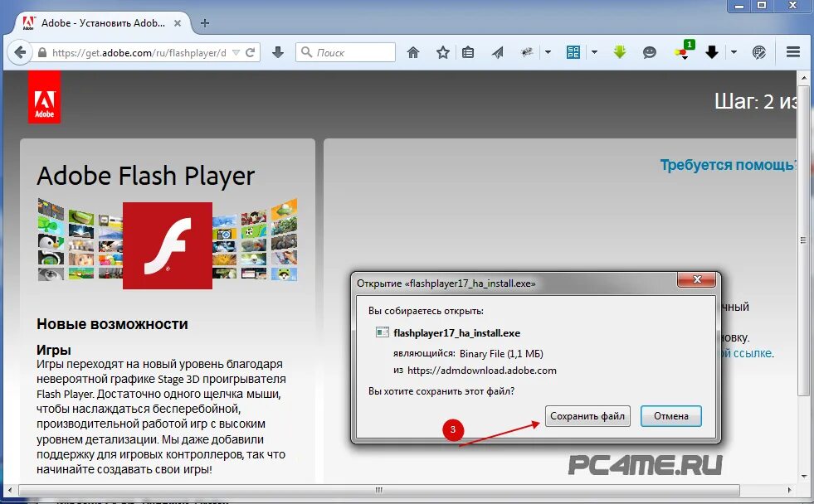The height and width of the screenshot is (504, 814).
Task: Click the globe extension icon
Action: tap(759, 52)
